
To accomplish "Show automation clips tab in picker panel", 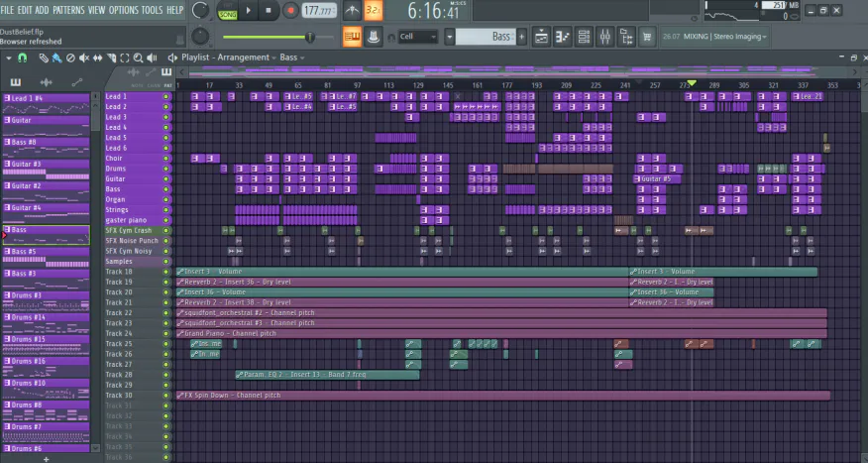I will (77, 82).
